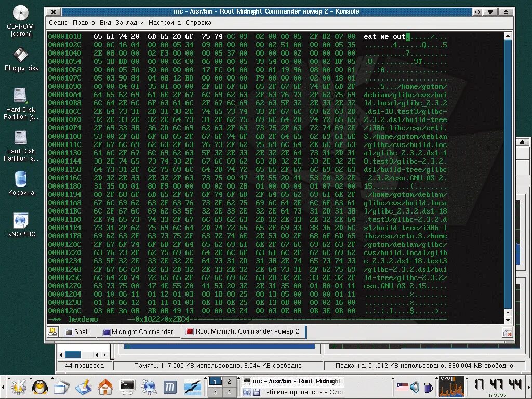The height and width of the screenshot is (399, 532).
Task: Open the speaker volume tray icon
Action: [x=415, y=387]
